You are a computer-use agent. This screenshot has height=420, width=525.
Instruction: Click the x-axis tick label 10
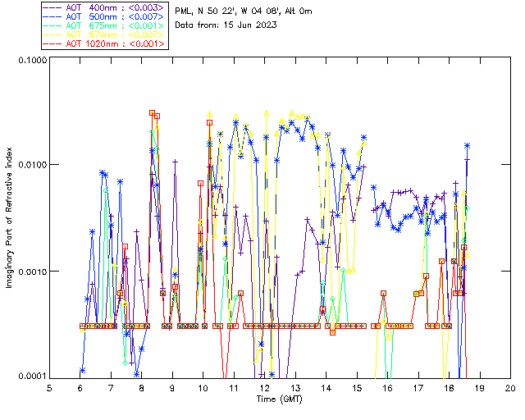[203, 388]
